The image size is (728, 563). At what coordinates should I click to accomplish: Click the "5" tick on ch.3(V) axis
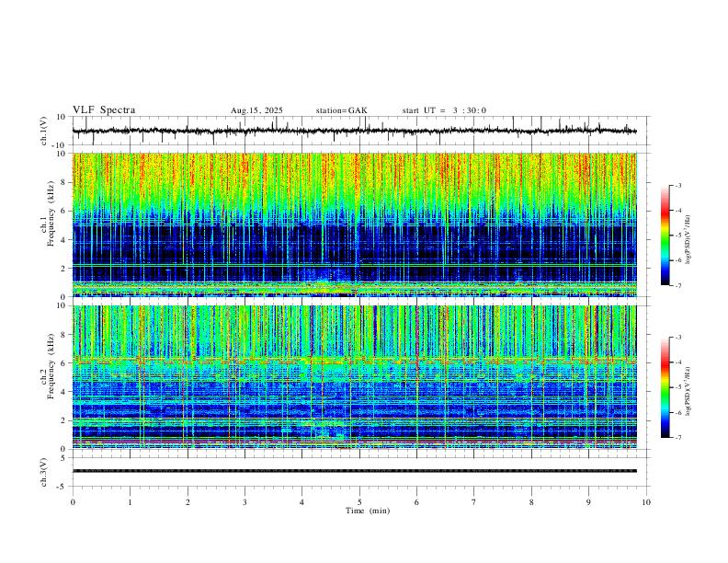click(63, 457)
